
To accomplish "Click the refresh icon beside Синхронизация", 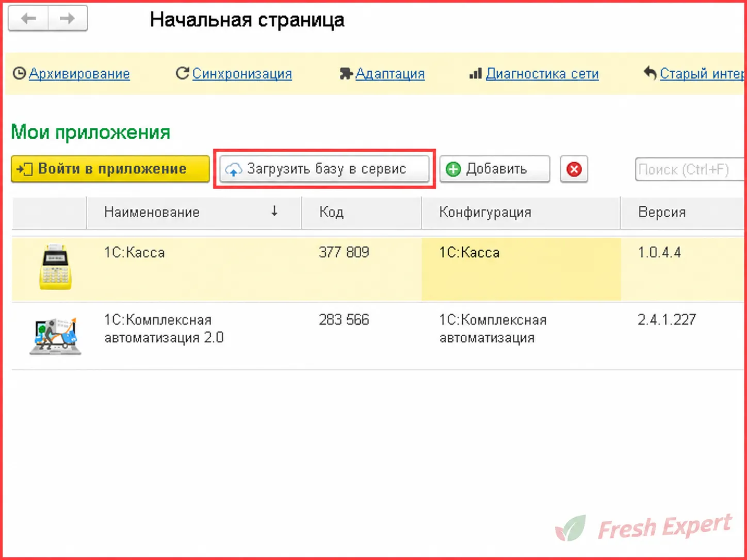I will click(x=182, y=74).
